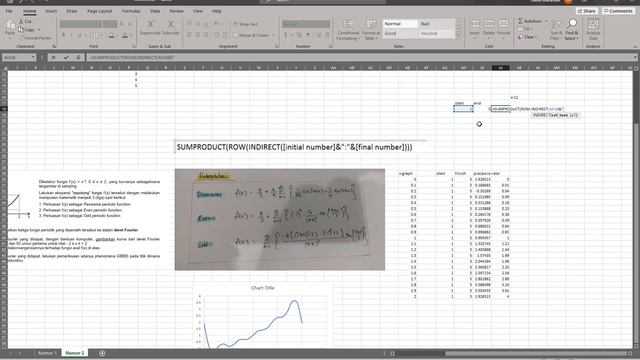Open the Copy options dropdown arrow

pyautogui.click(x=39, y=30)
